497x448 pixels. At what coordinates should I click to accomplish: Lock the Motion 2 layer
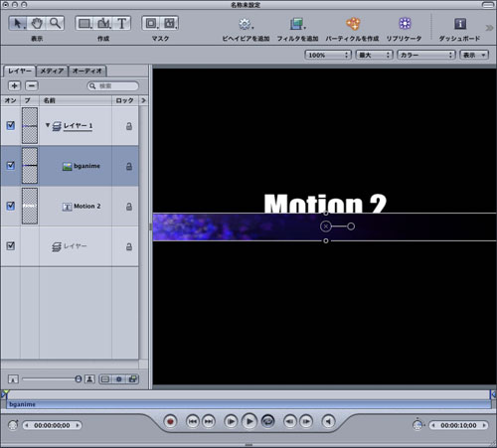pyautogui.click(x=129, y=207)
